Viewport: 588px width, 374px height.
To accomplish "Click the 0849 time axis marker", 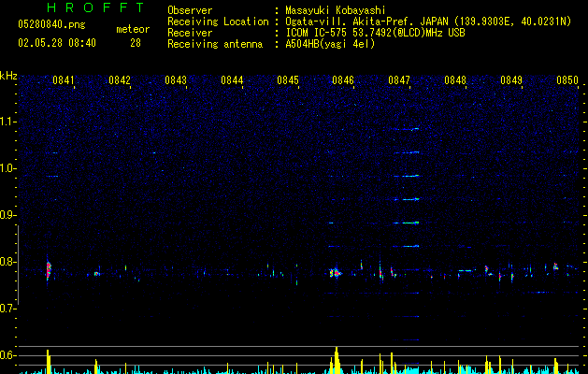I will [511, 79].
